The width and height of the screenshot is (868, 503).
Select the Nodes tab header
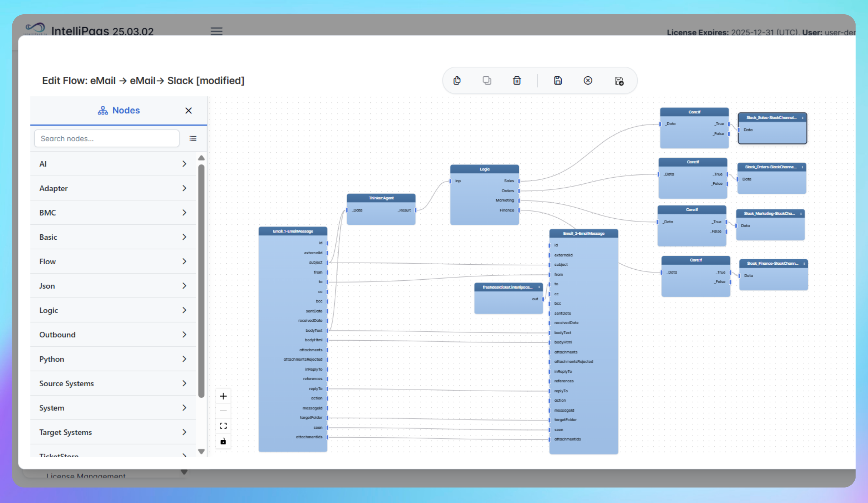[x=119, y=110]
